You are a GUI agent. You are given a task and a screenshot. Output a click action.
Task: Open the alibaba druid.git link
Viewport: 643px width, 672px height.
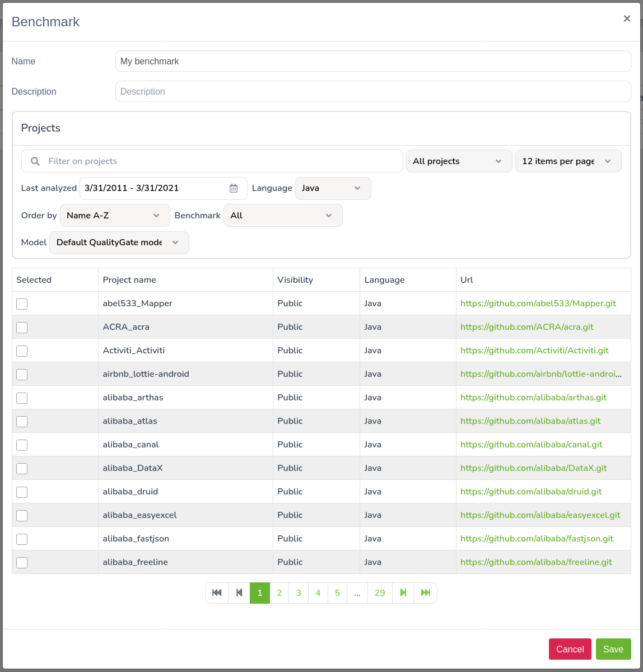coord(531,492)
